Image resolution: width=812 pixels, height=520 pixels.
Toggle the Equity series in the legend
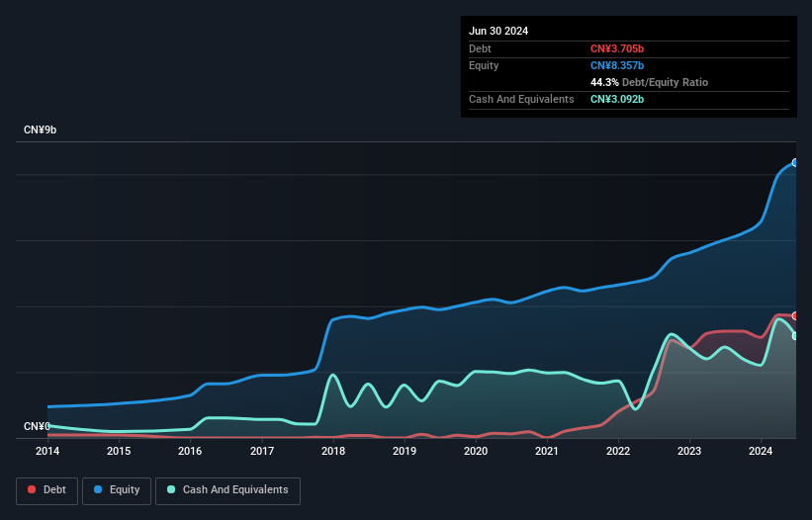pos(117,490)
